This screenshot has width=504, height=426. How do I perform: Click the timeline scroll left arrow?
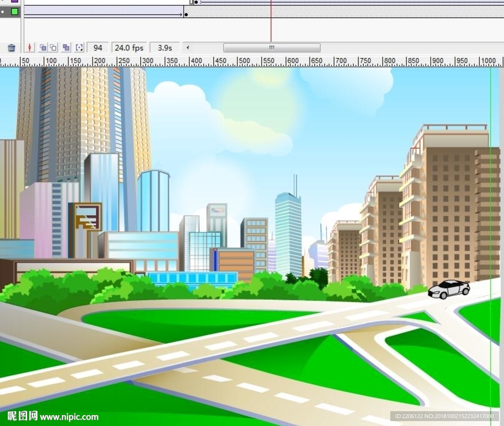pos(188,48)
